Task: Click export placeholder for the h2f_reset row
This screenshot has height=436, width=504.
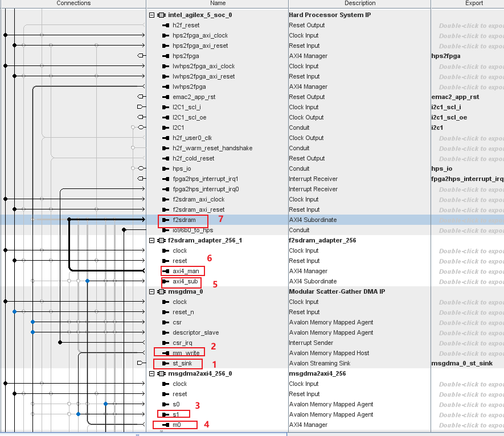Action: [x=471, y=26]
